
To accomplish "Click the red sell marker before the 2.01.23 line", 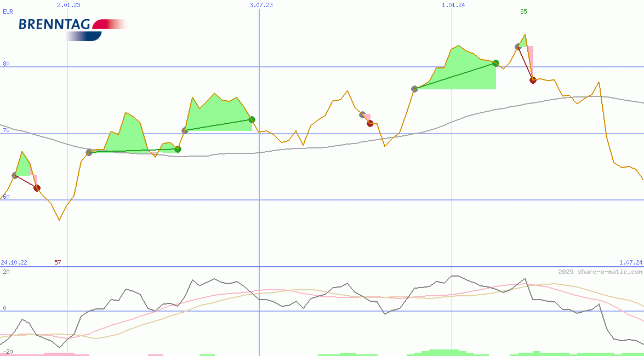I will click(37, 188).
